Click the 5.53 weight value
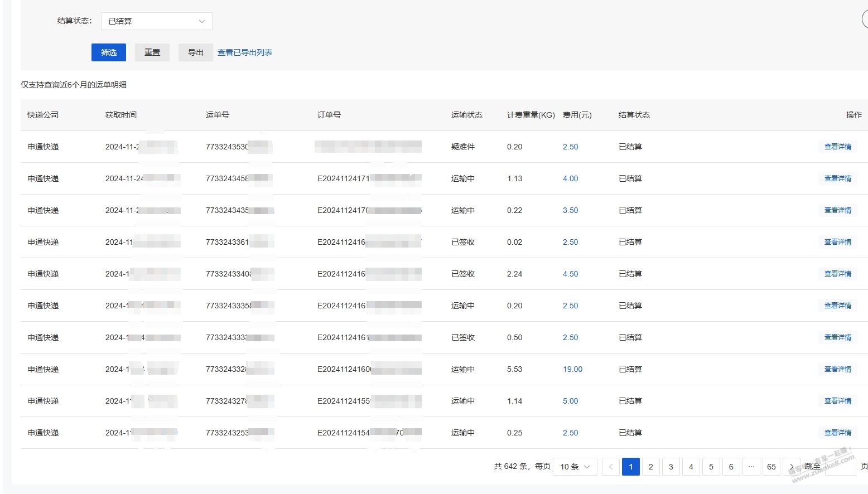868x494 pixels. [515, 369]
